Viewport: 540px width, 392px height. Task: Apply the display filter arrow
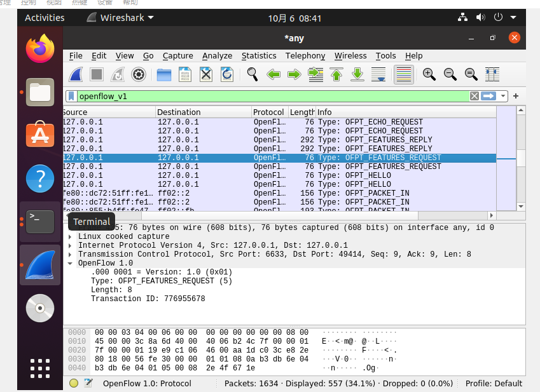tap(488, 96)
